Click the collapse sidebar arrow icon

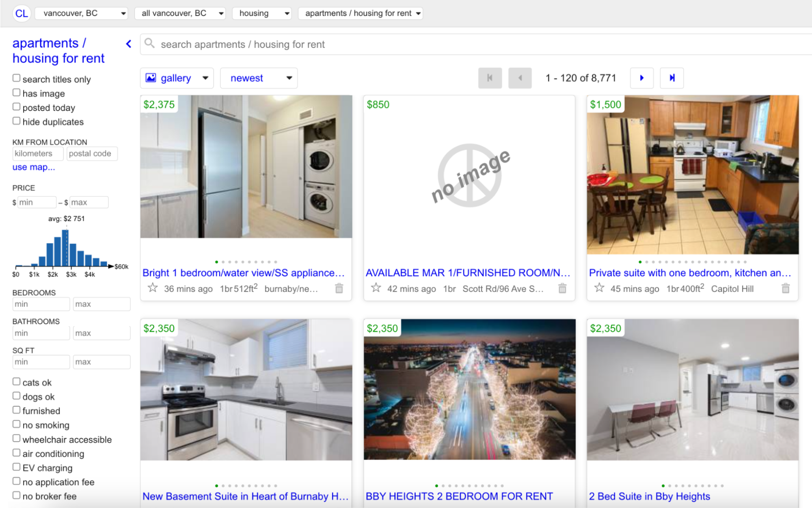(x=129, y=44)
